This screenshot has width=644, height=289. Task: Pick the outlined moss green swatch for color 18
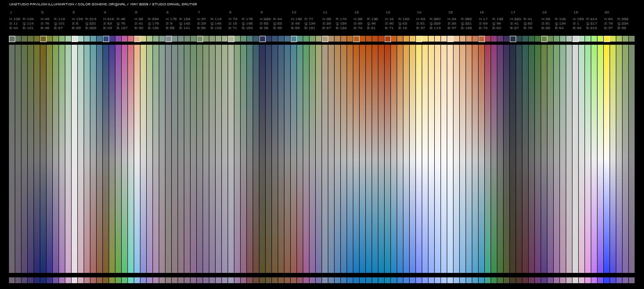click(x=544, y=39)
